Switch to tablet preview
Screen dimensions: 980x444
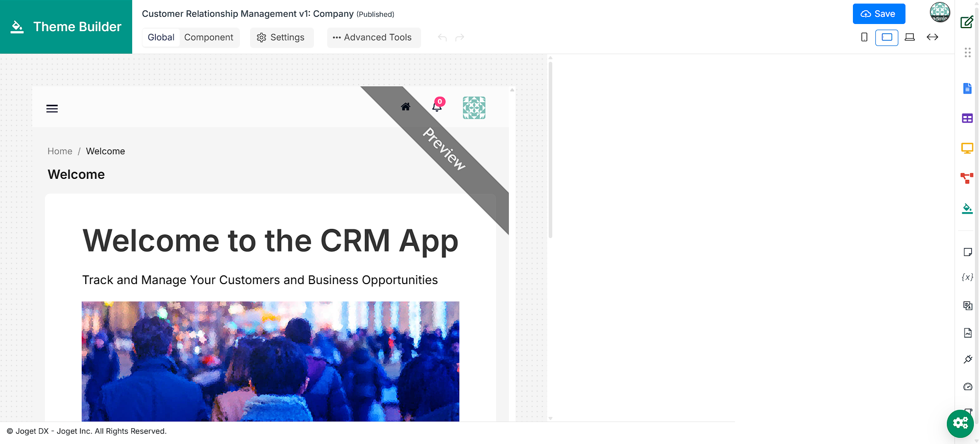click(x=887, y=37)
